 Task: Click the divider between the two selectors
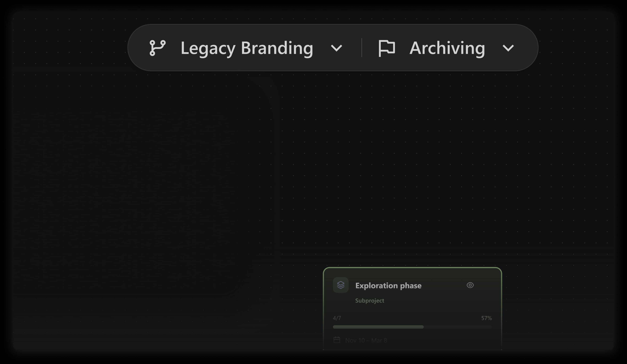tap(362, 48)
